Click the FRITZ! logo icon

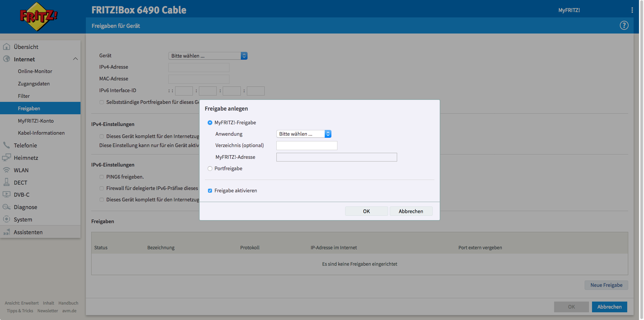click(39, 16)
